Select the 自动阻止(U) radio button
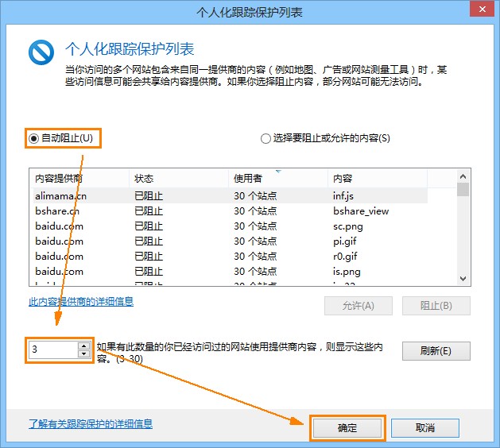 click(x=33, y=138)
